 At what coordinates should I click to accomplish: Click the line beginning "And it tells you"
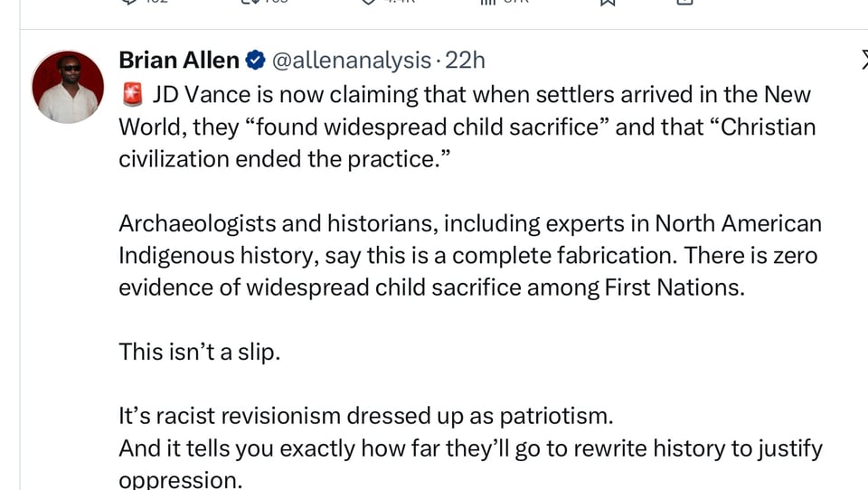(x=470, y=448)
